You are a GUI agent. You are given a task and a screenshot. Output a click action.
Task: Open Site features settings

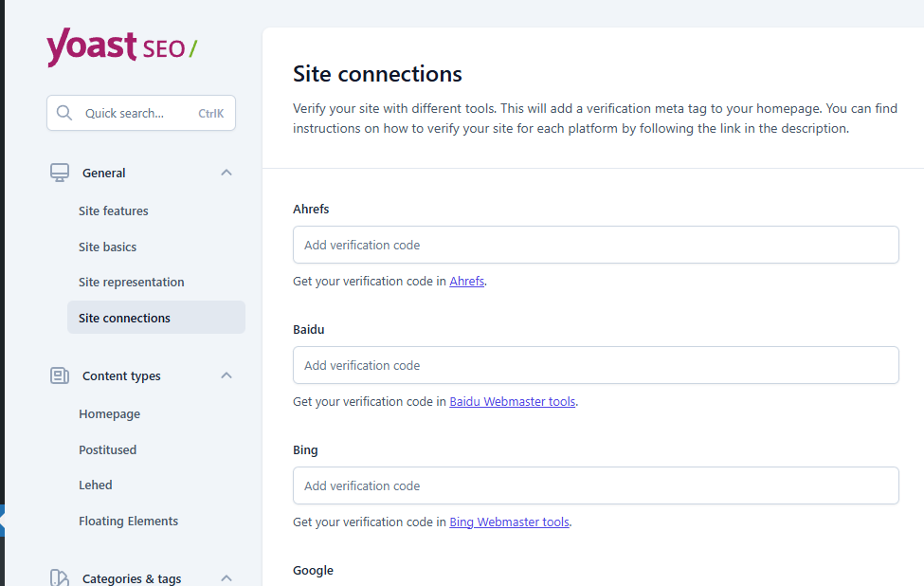[x=114, y=211]
